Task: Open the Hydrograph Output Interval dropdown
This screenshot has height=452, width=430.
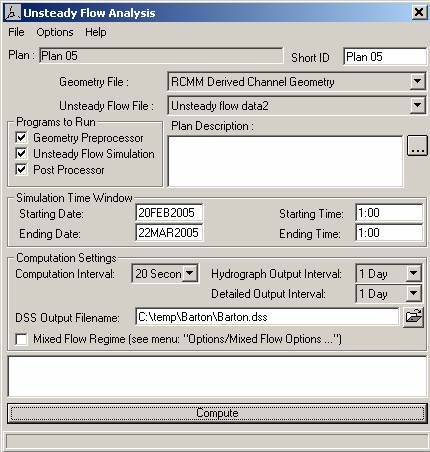Action: [x=414, y=273]
